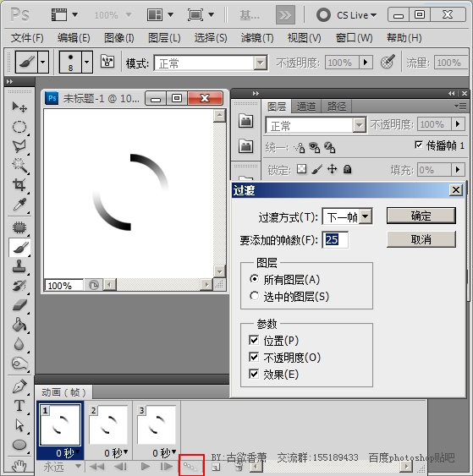Open layer blend mode 正常 dropdown
473x476 pixels.
pos(359,125)
